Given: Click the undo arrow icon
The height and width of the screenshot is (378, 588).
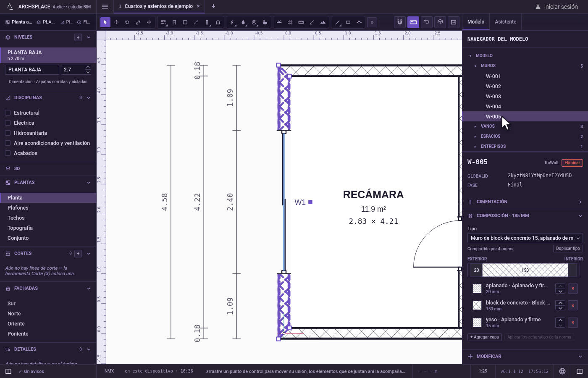Looking at the screenshot, I should [427, 22].
